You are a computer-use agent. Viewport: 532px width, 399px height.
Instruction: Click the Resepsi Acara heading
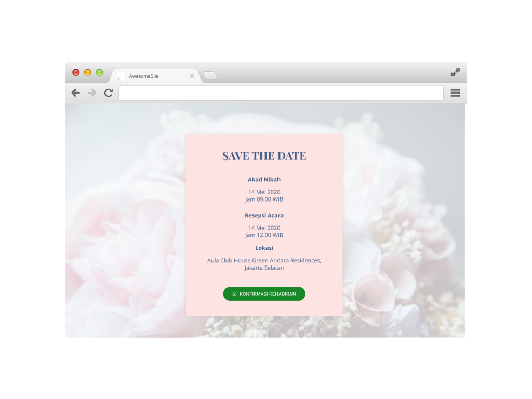coord(264,215)
